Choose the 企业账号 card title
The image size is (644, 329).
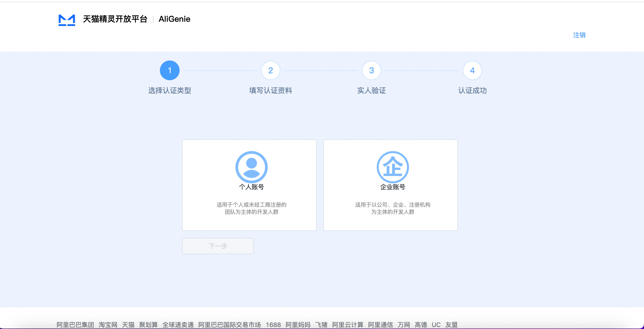(x=393, y=187)
